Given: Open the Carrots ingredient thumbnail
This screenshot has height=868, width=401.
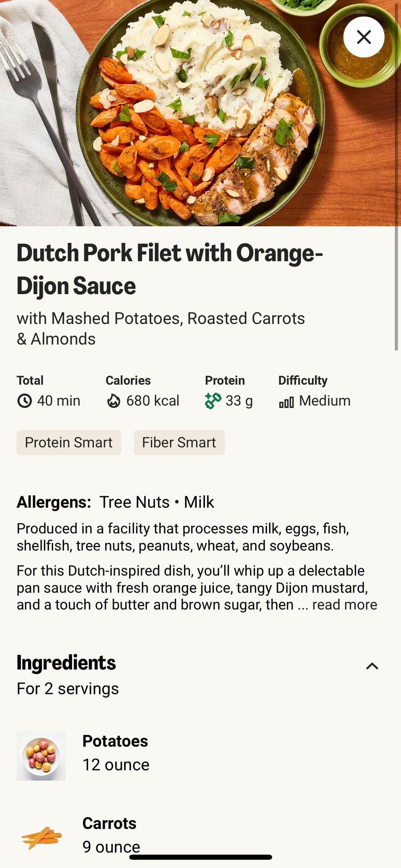Looking at the screenshot, I should coord(41,837).
